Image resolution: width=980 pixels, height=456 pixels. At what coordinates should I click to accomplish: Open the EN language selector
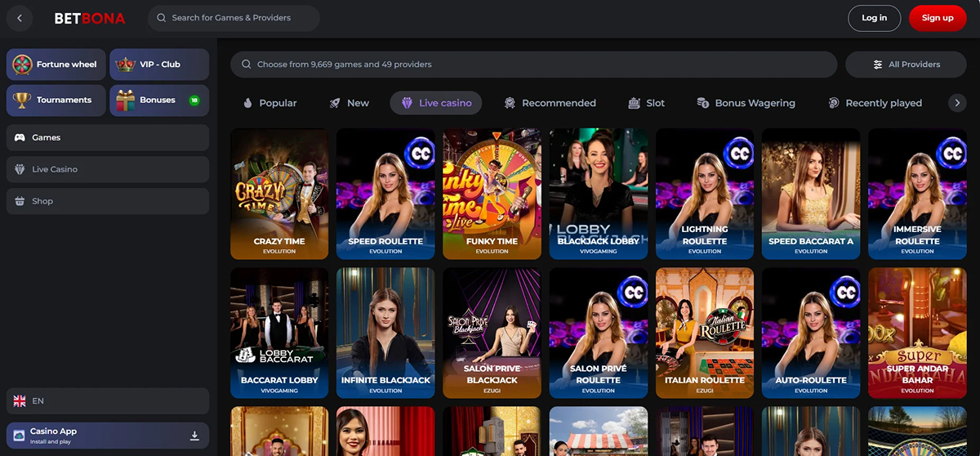pyautogui.click(x=107, y=401)
